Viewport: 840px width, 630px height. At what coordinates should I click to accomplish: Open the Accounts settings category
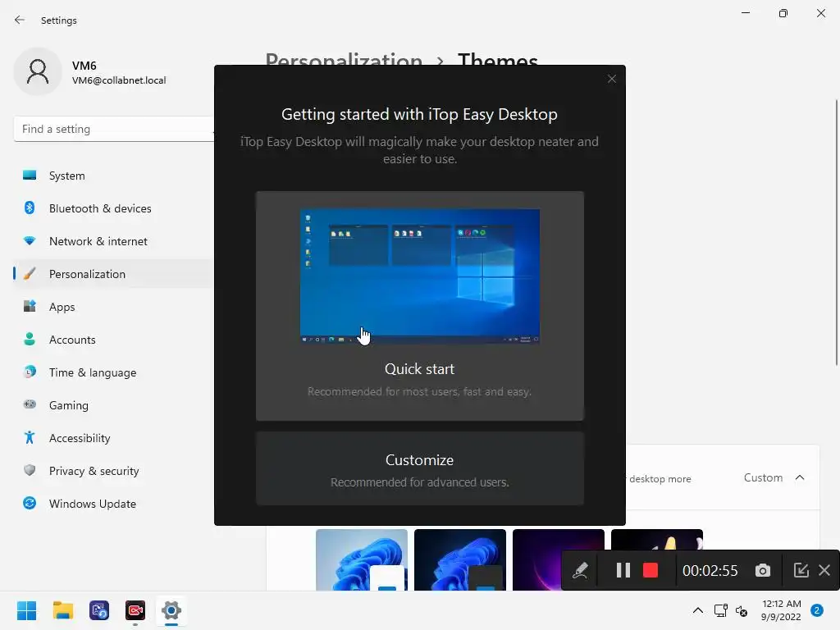(114, 340)
